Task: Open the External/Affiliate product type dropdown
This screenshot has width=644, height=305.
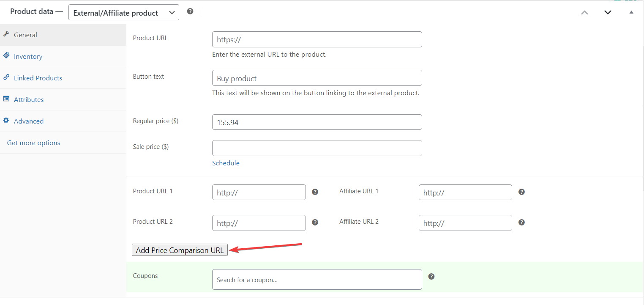Action: 124,12
